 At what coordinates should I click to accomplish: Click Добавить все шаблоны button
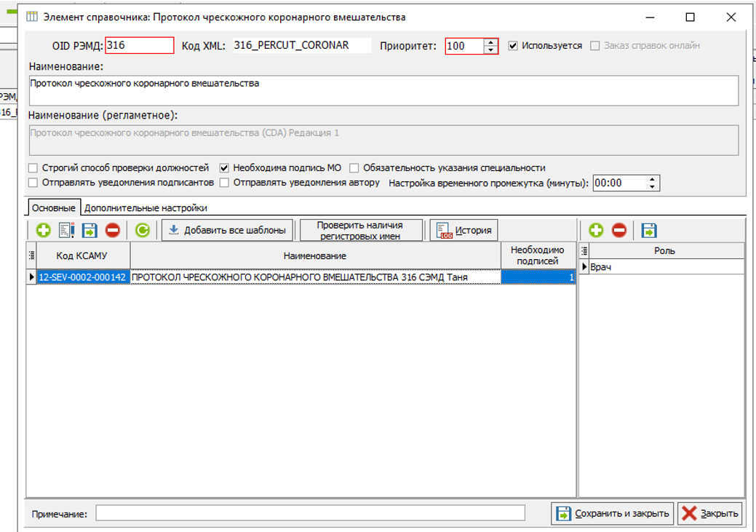pyautogui.click(x=227, y=230)
